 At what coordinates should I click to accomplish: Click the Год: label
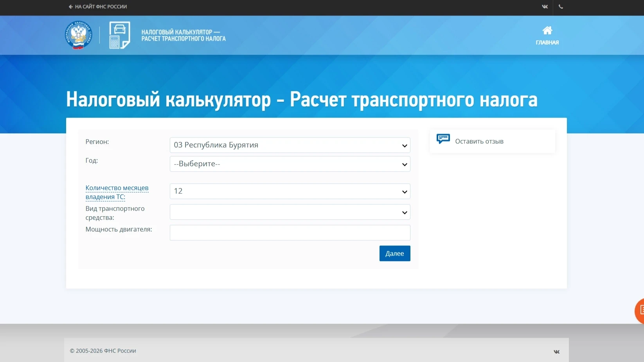pos(92,161)
